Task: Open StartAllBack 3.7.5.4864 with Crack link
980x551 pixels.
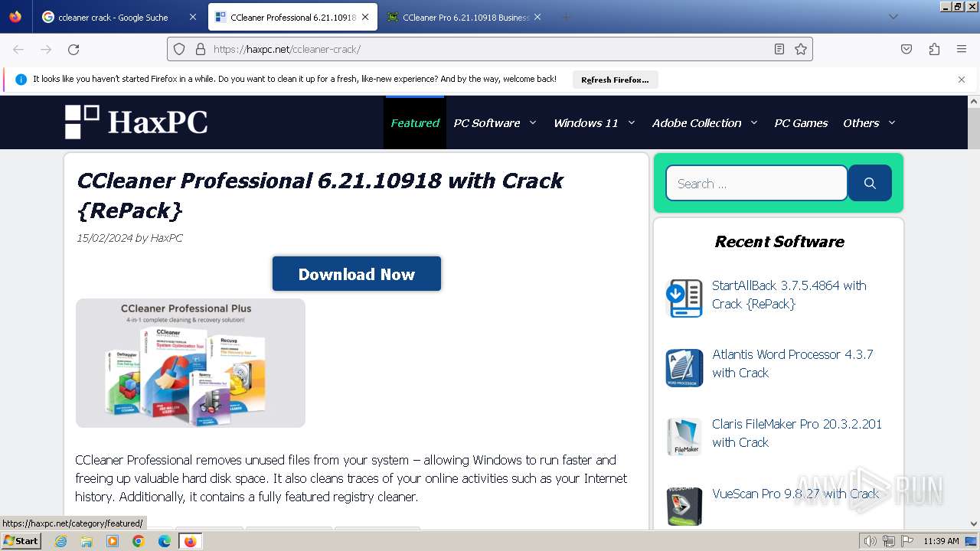Action: (x=789, y=295)
